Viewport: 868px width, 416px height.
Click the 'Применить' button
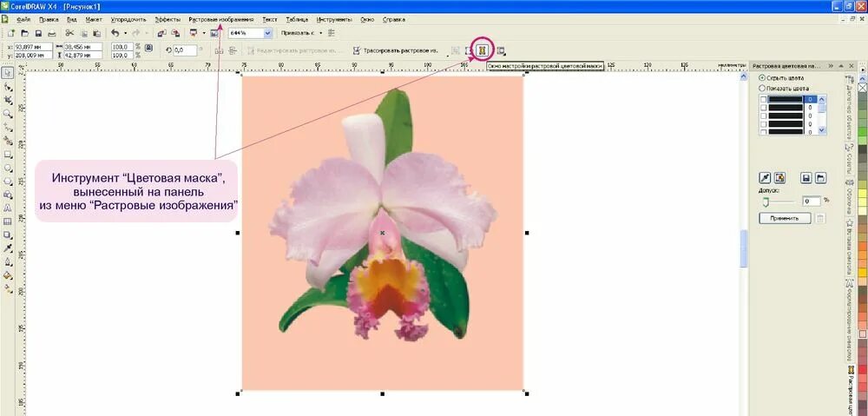point(785,218)
